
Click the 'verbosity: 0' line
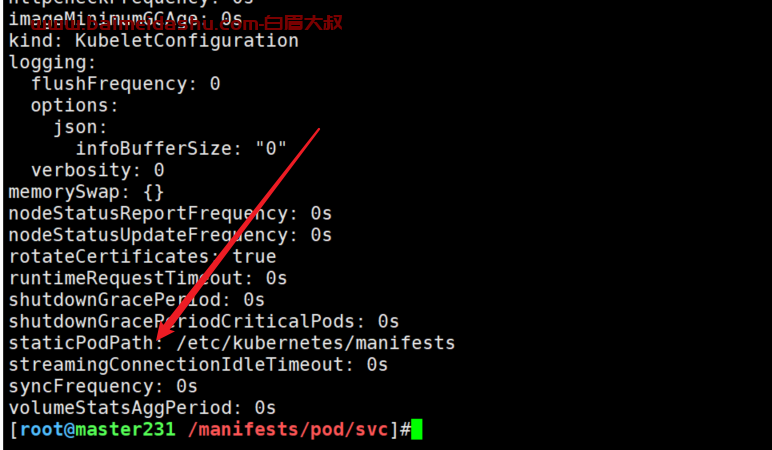click(x=97, y=170)
